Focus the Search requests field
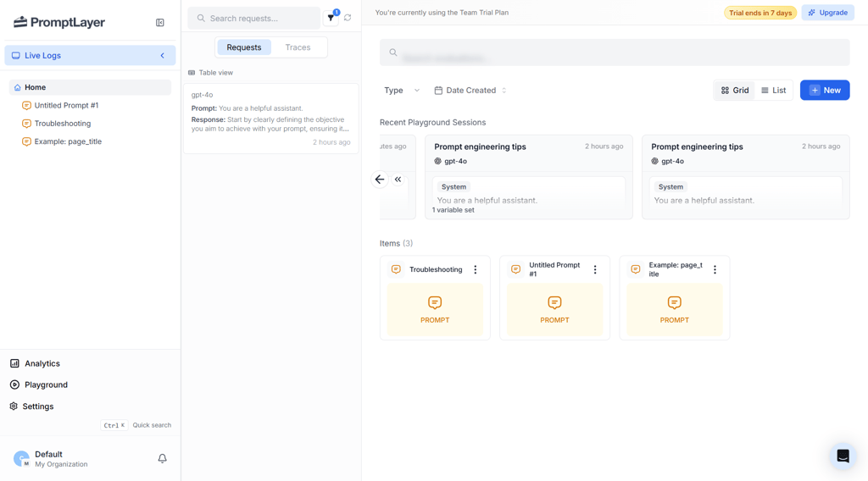This screenshot has height=481, width=868. (x=254, y=19)
